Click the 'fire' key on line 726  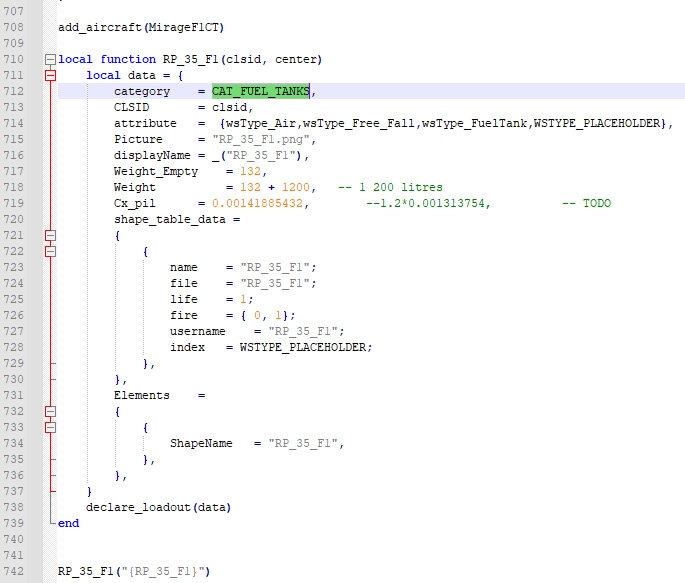click(184, 315)
